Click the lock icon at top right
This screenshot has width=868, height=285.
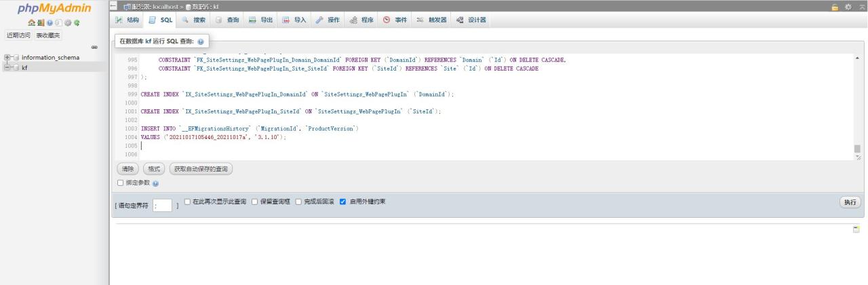click(x=834, y=6)
